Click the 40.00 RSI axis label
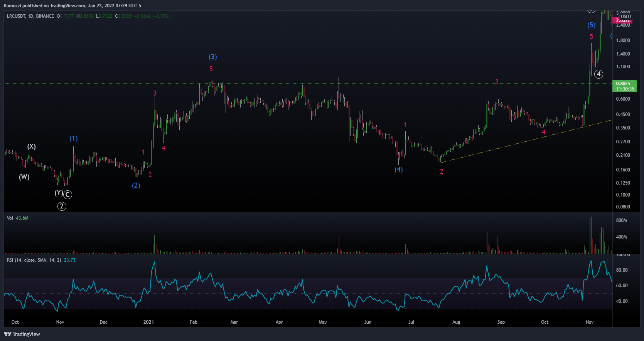 [x=622, y=301]
